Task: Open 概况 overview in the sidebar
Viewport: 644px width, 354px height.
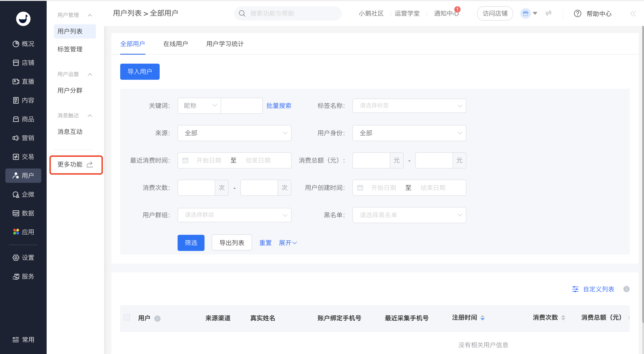Action: (23, 44)
